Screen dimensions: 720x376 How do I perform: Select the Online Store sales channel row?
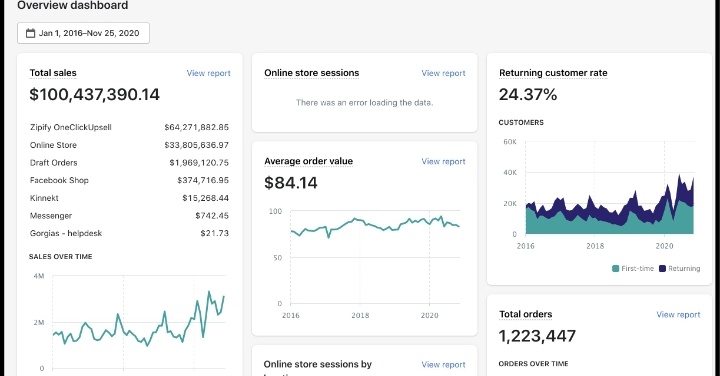[x=129, y=145]
